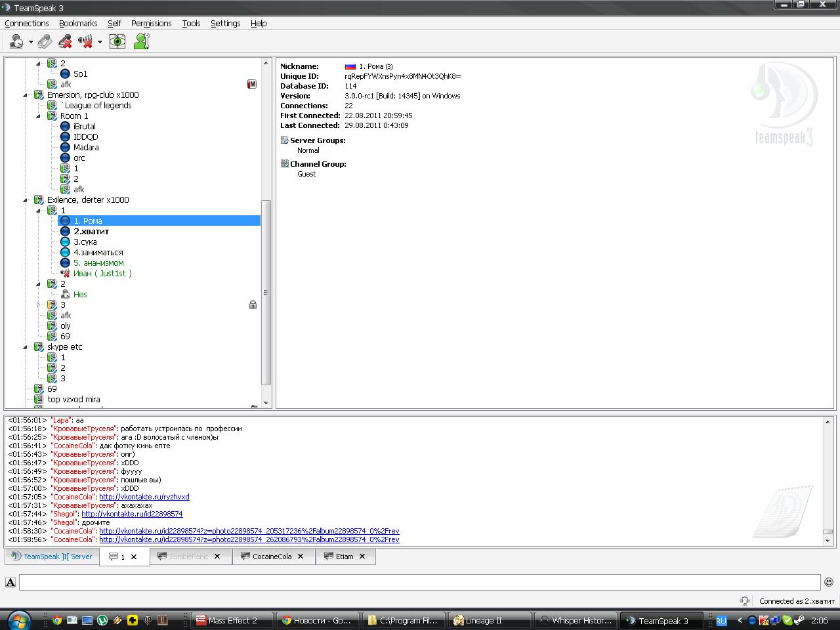Select top vzvod mira channel
Image resolution: width=840 pixels, height=630 pixels.
[x=73, y=400]
